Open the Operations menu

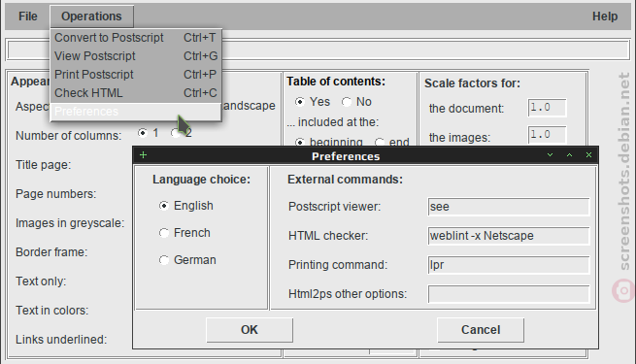pyautogui.click(x=91, y=17)
